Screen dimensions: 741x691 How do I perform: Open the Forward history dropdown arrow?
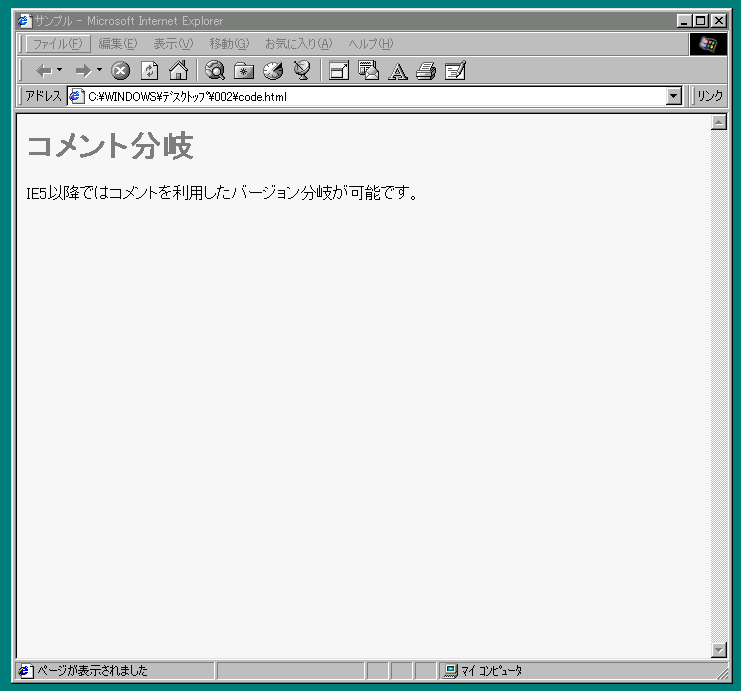[99, 70]
